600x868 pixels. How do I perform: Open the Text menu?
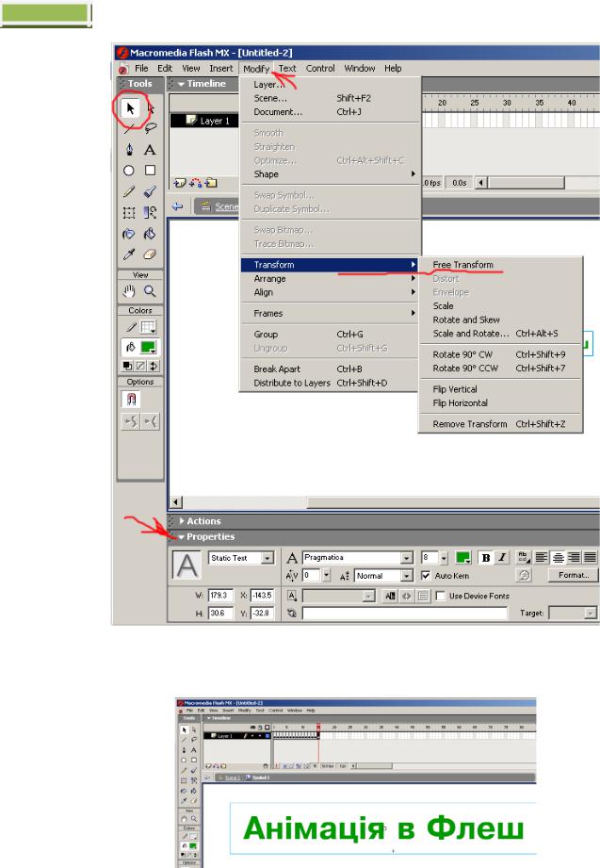click(x=287, y=68)
